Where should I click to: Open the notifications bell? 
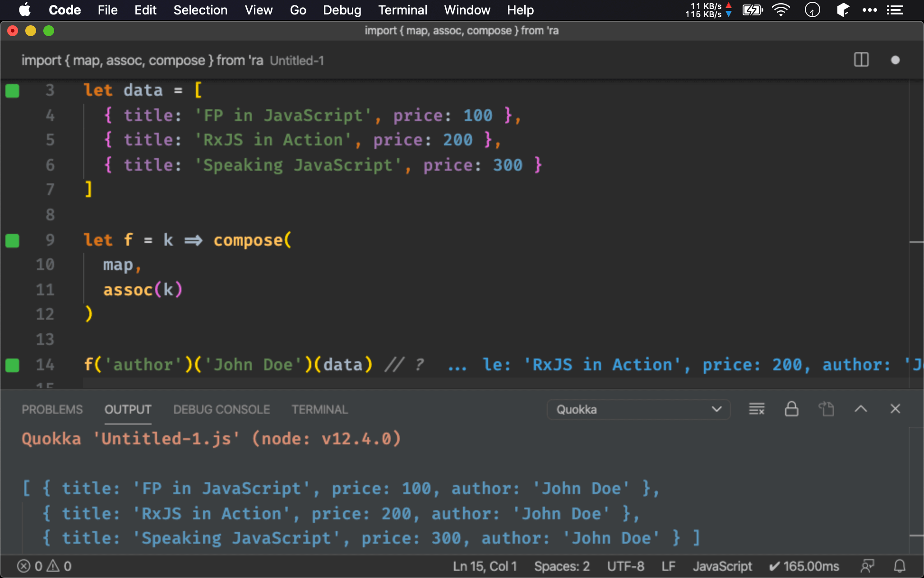[x=900, y=566]
